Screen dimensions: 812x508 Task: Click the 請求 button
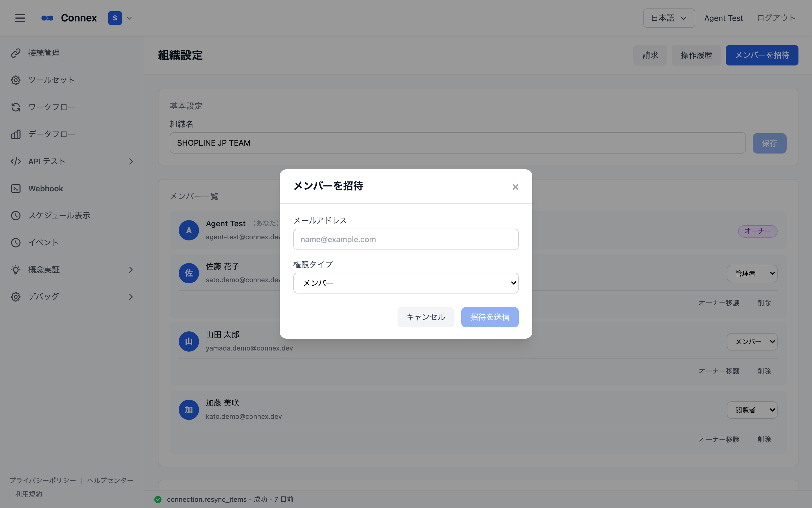pyautogui.click(x=650, y=55)
